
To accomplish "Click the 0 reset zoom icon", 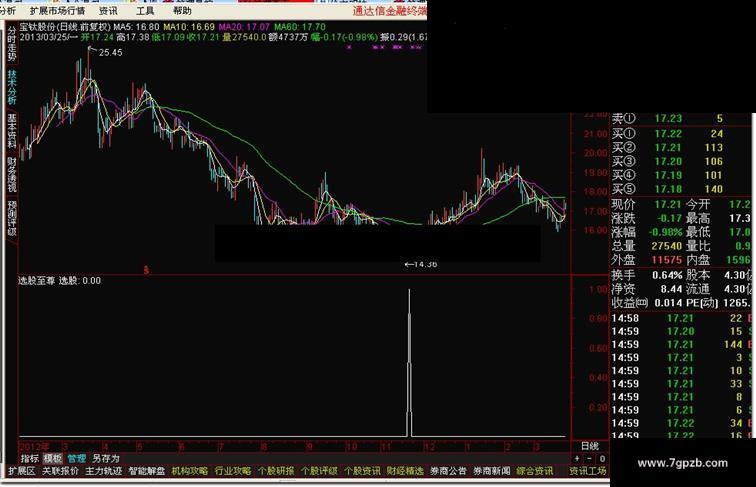I will 601,459.
